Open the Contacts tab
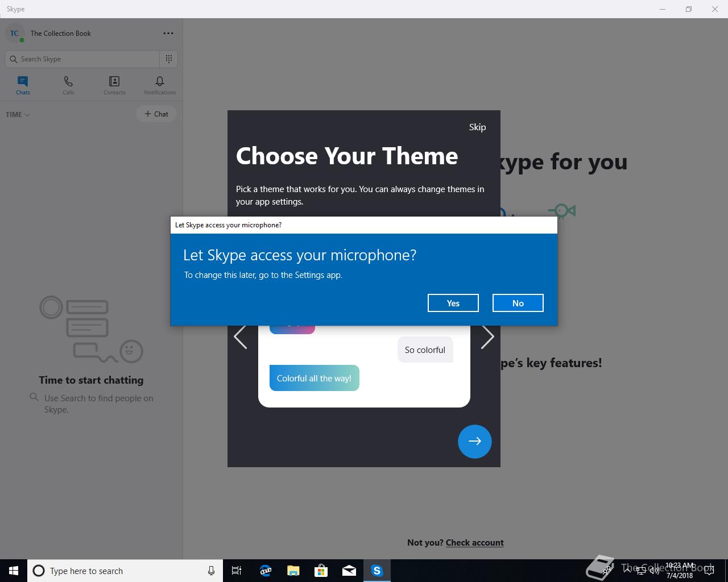The width and height of the screenshot is (728, 582). coord(114,85)
